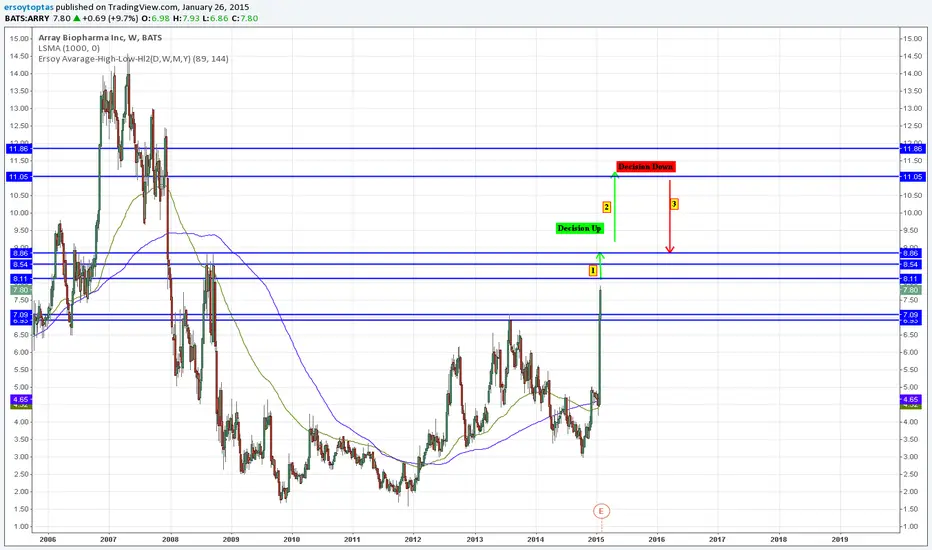932x550 pixels.
Task: Click the 2008 label on the time axis
Action: (170, 539)
